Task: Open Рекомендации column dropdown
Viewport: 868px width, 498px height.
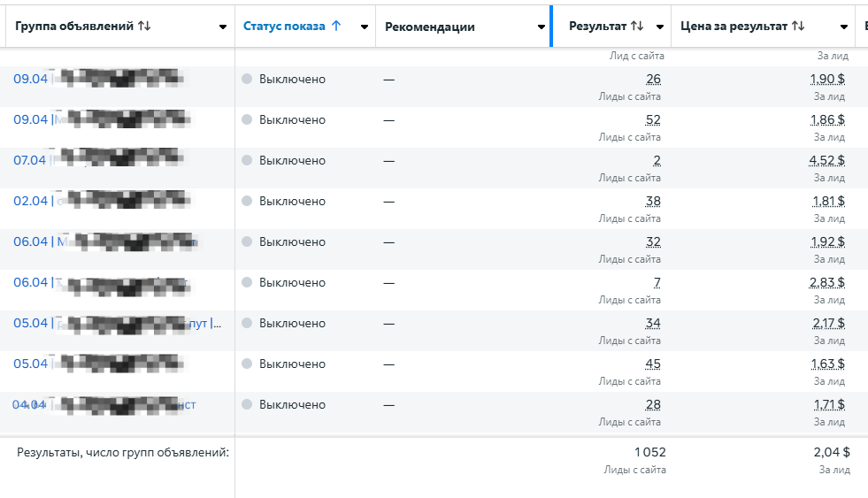Action: pos(542,27)
